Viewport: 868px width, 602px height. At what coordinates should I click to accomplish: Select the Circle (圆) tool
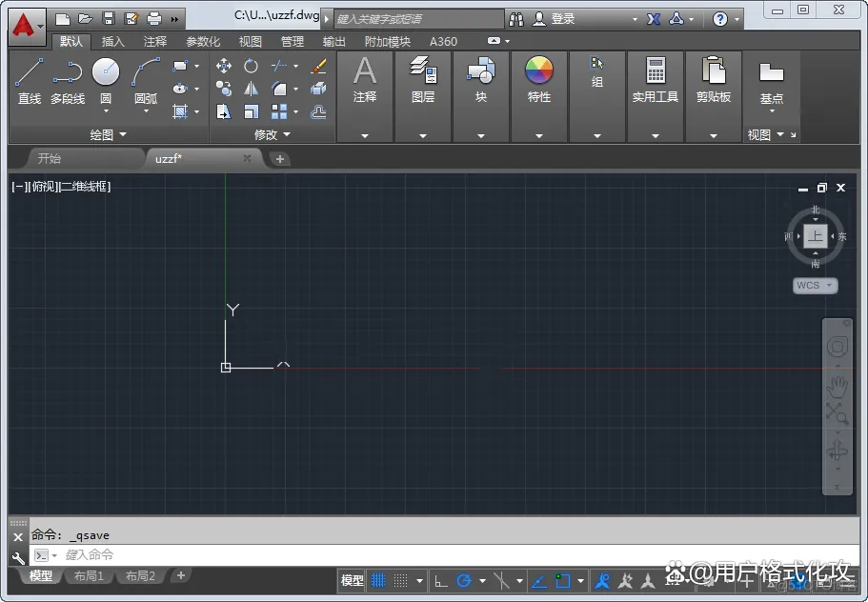[x=106, y=81]
